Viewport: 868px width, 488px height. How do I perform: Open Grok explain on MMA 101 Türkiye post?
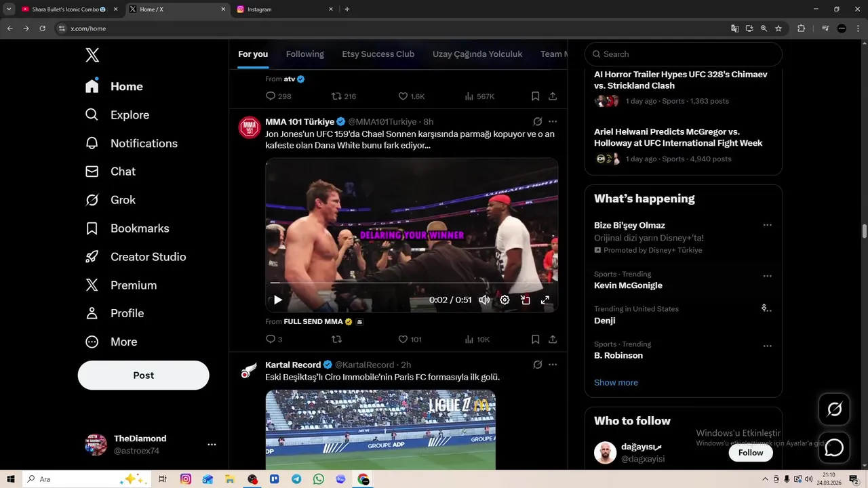click(538, 121)
